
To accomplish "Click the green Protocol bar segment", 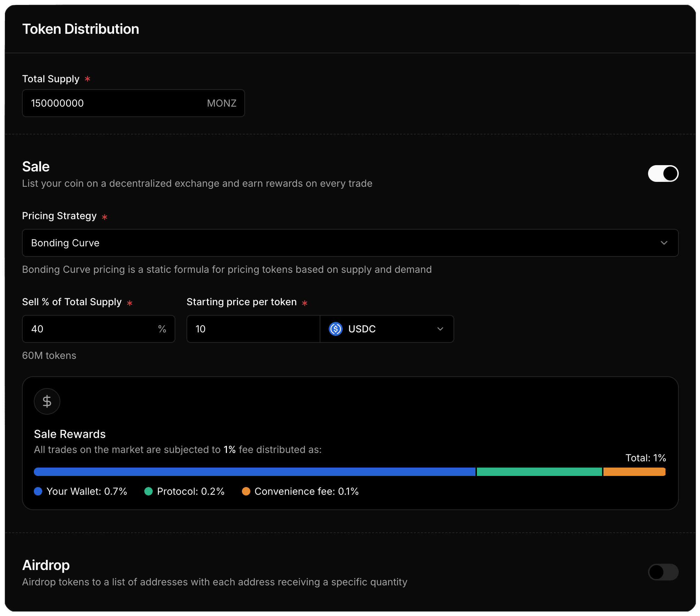I will tap(539, 472).
